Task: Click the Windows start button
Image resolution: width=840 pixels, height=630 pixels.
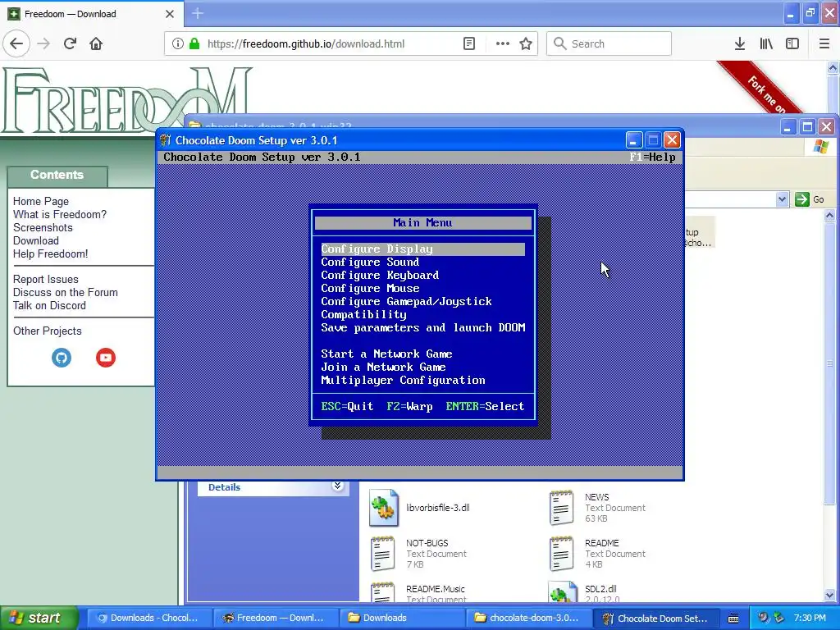Action: tap(38, 618)
